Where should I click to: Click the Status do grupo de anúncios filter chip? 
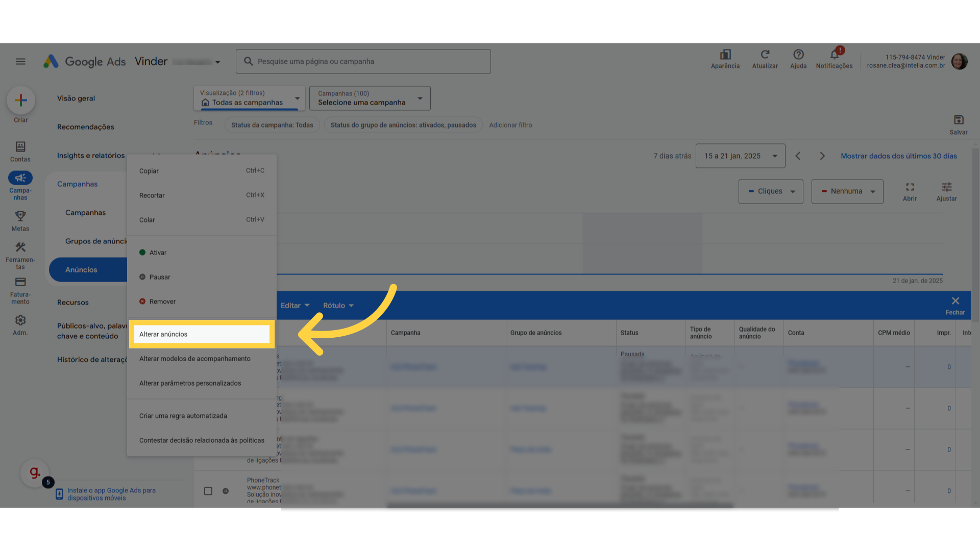[403, 125]
